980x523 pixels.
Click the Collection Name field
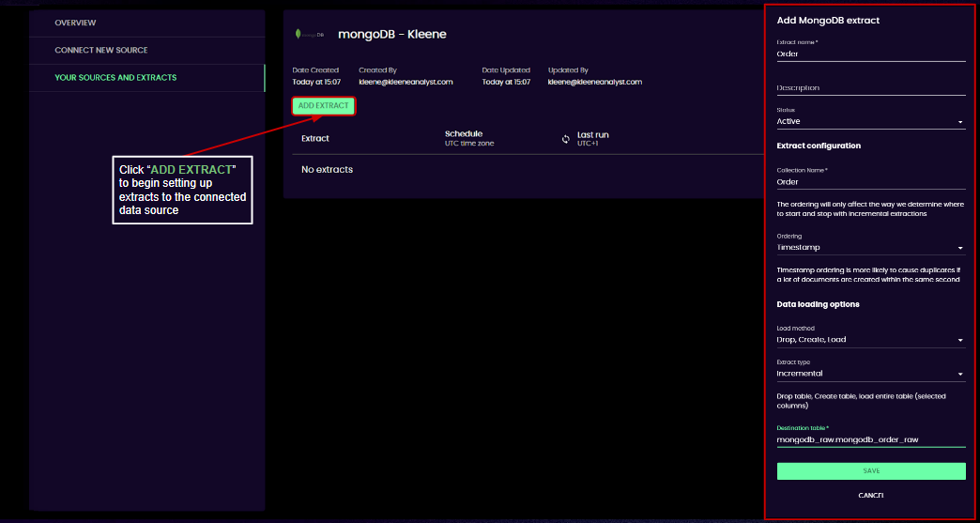click(871, 182)
